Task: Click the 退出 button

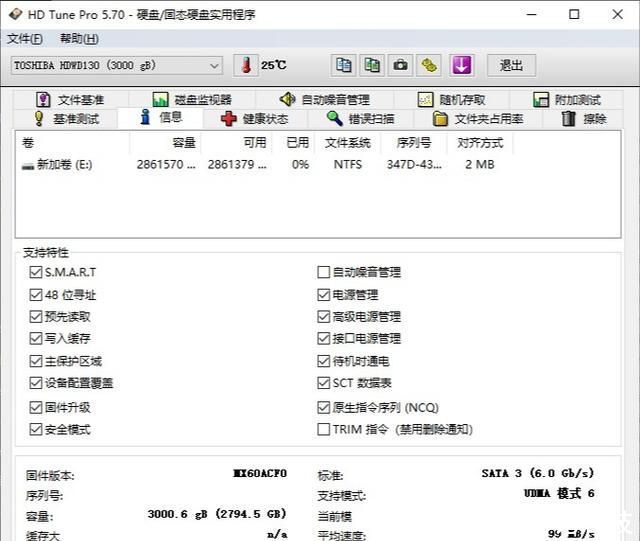Action: click(x=511, y=65)
